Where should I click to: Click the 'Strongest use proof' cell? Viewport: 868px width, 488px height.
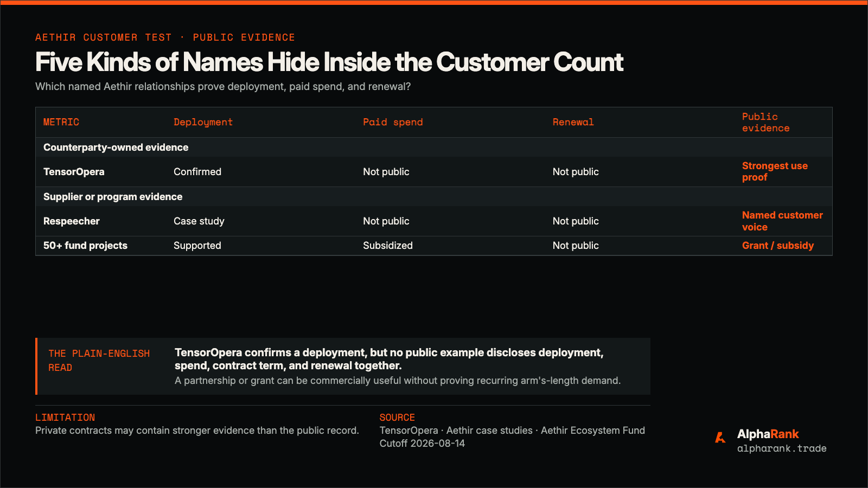(775, 171)
